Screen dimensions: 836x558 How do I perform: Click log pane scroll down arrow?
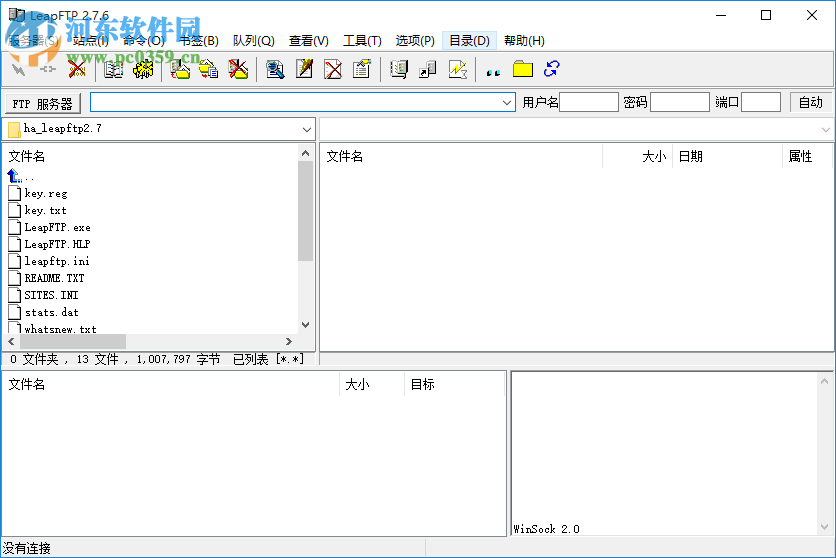pyautogui.click(x=824, y=527)
